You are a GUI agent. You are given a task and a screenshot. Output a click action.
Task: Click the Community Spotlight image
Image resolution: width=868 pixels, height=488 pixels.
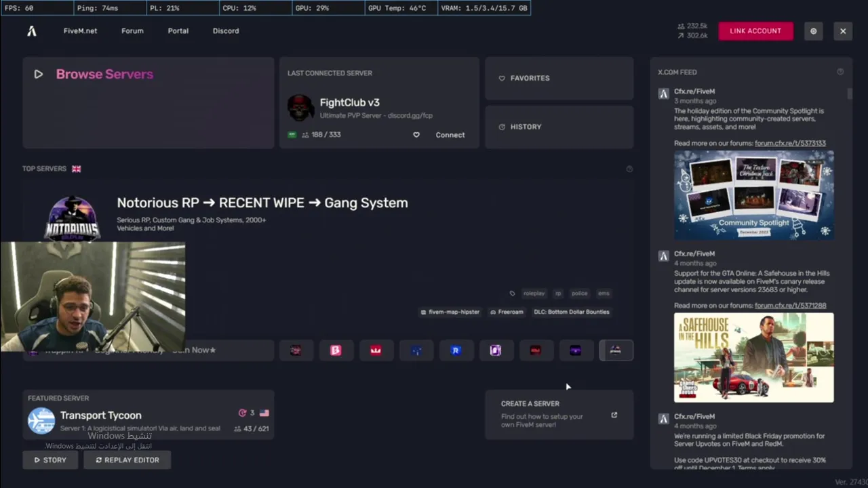pos(754,195)
